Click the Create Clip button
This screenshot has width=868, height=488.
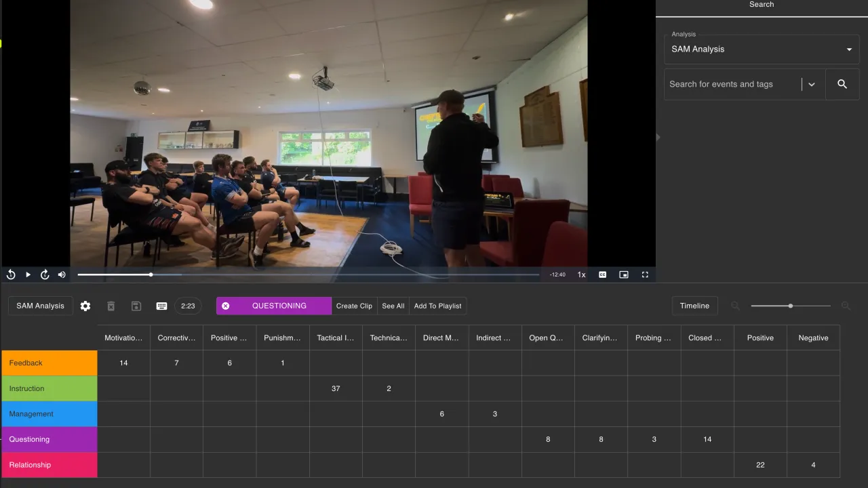click(x=354, y=306)
